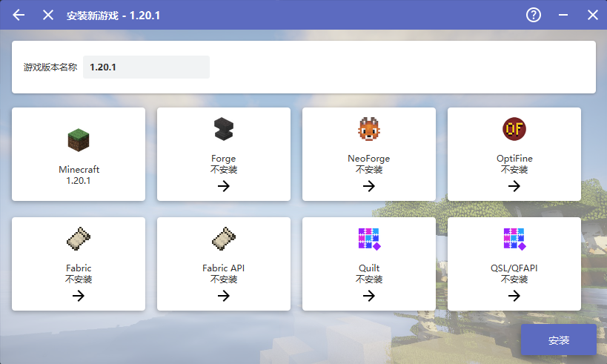Edit the game version name field

(146, 67)
